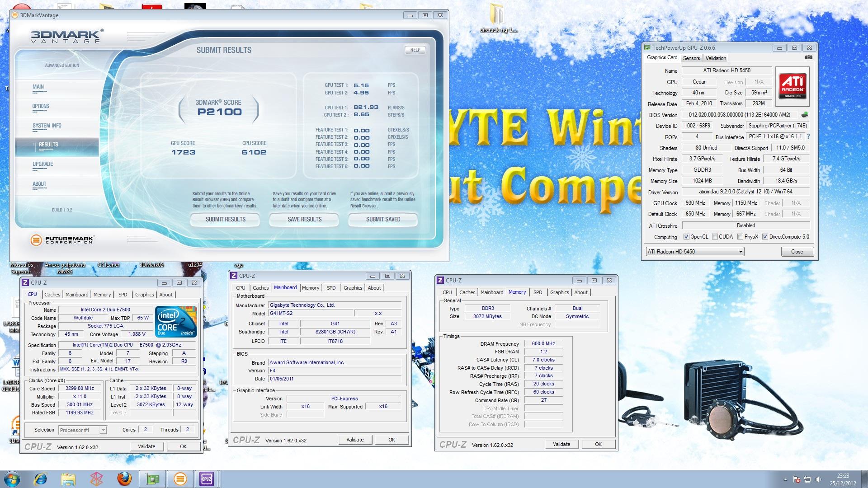Click the BIOS save icon in GPU-Z
Image resolution: width=868 pixels, height=488 pixels.
[x=805, y=115]
